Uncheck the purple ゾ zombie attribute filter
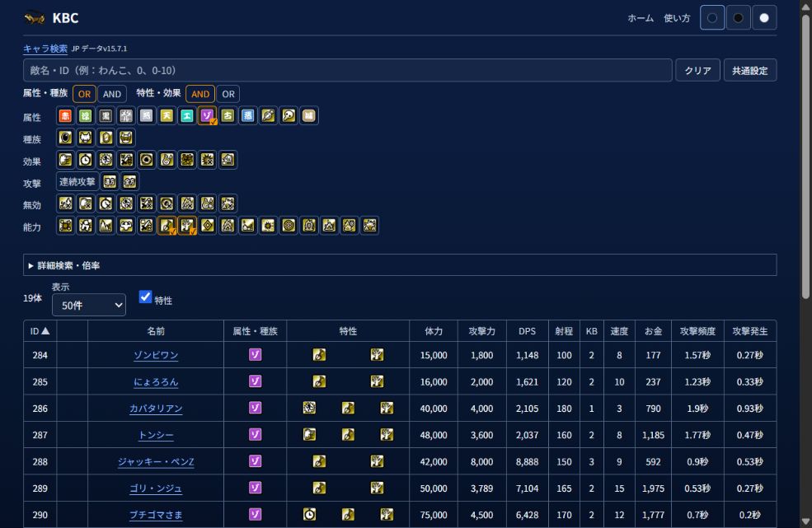Screen dimensions: 812x528 pos(207,116)
